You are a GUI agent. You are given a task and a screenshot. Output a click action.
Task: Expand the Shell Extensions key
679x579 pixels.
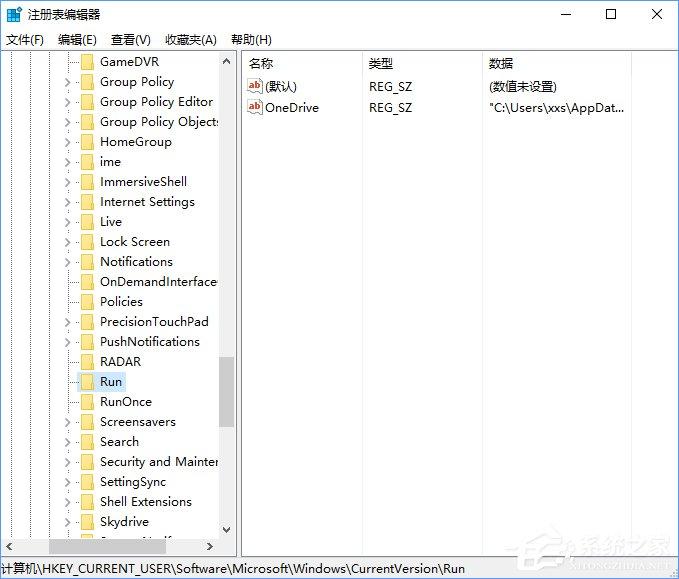[67, 502]
